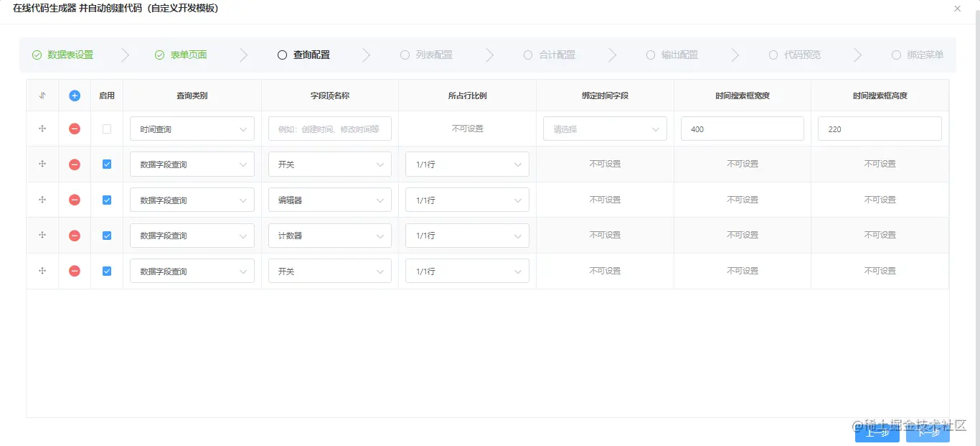Screen dimensions: 980x446
Task: Click the 时间搜索框宽度 input showing 400
Action: [x=742, y=129]
